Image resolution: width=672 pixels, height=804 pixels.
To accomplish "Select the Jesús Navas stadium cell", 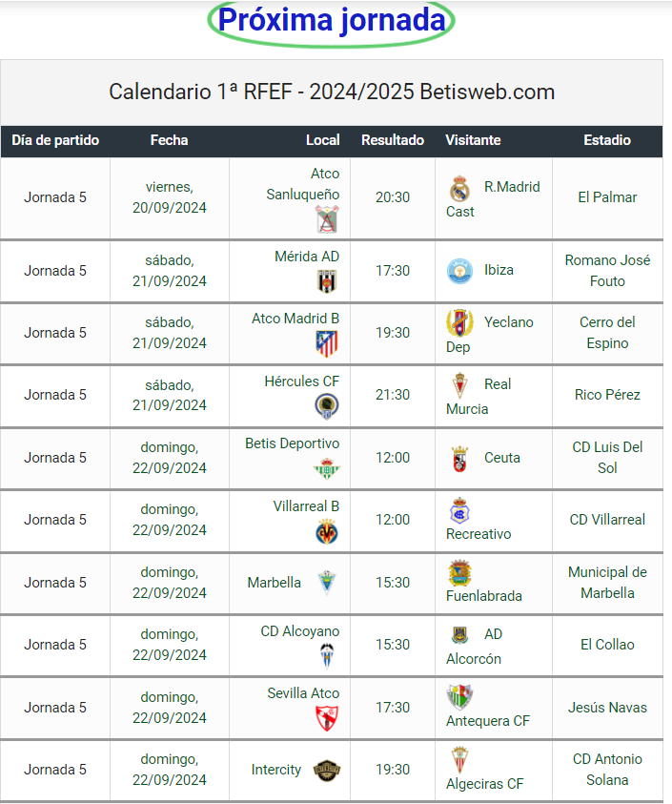I will pyautogui.click(x=607, y=708).
